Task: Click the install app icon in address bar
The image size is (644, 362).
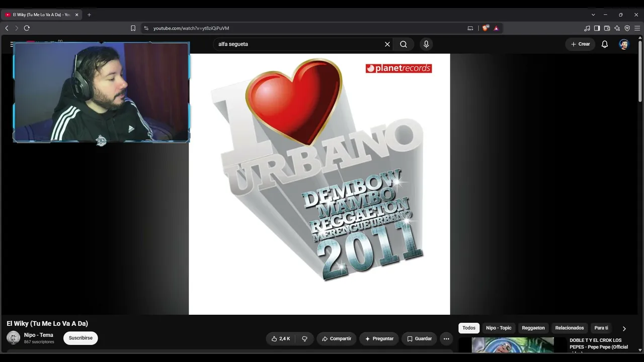Action: click(x=470, y=28)
